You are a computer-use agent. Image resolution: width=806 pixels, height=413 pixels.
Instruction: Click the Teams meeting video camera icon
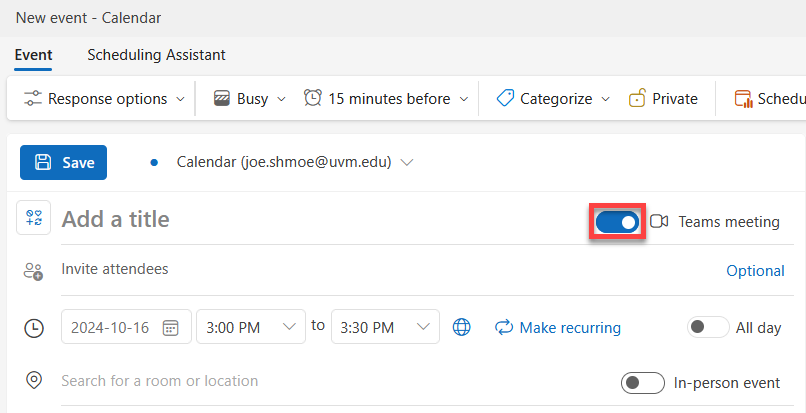click(658, 221)
